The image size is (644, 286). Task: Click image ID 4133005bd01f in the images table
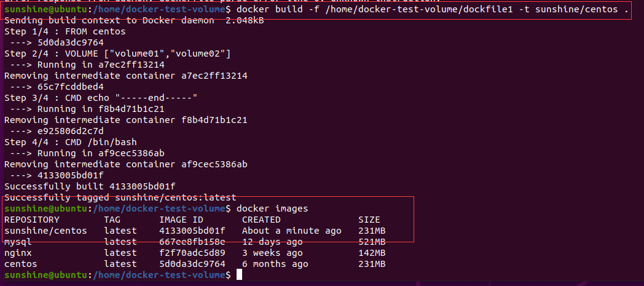point(192,231)
